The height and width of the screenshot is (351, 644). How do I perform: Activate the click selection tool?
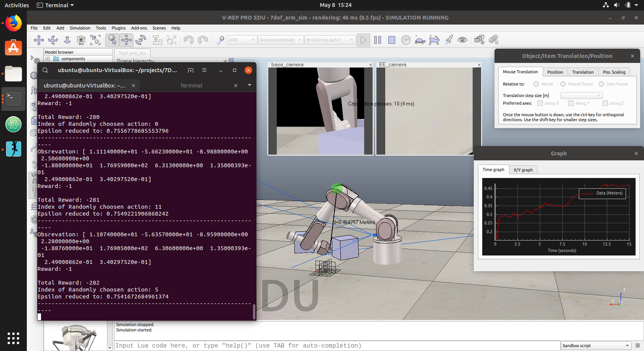pyautogui.click(x=112, y=40)
